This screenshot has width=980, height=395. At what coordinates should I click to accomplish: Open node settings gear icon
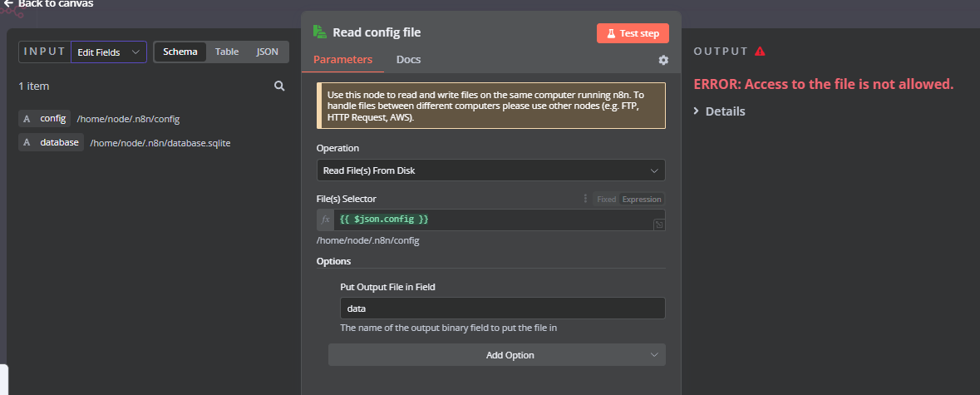click(x=663, y=60)
